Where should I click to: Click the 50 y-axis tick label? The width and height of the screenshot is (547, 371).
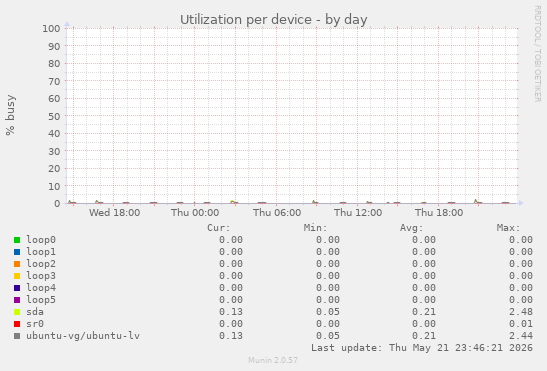(54, 116)
